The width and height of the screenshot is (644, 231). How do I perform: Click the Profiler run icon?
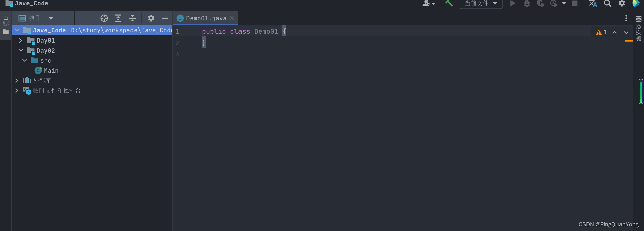click(x=554, y=4)
